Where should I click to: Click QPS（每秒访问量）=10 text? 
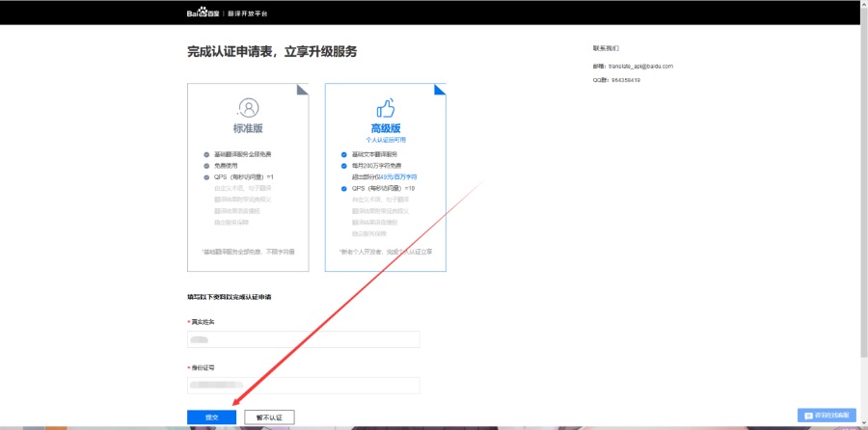[383, 189]
